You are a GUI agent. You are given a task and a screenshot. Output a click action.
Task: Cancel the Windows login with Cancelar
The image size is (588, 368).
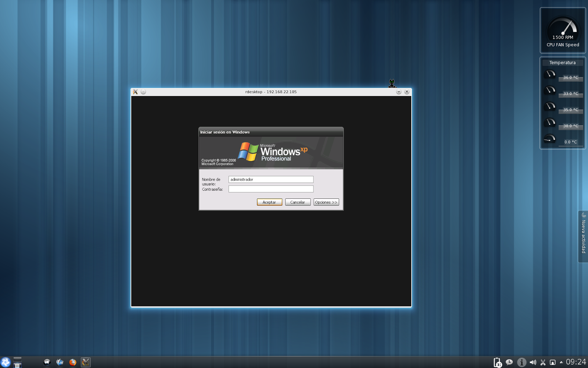pyautogui.click(x=298, y=202)
